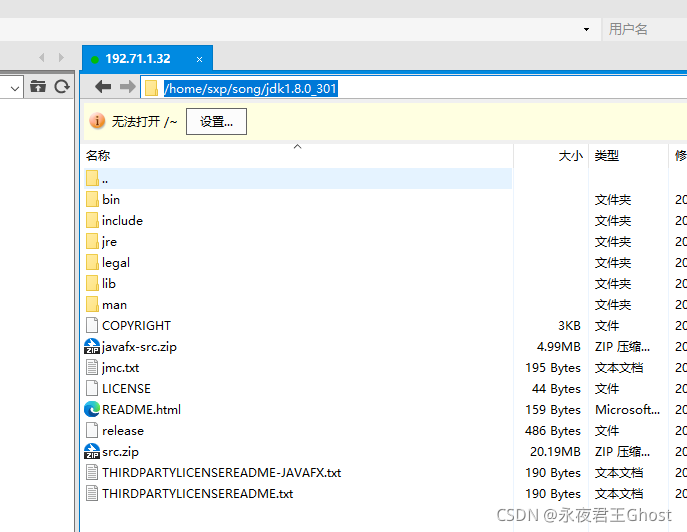Select the 'man' folder name
The image size is (687, 532).
115,305
